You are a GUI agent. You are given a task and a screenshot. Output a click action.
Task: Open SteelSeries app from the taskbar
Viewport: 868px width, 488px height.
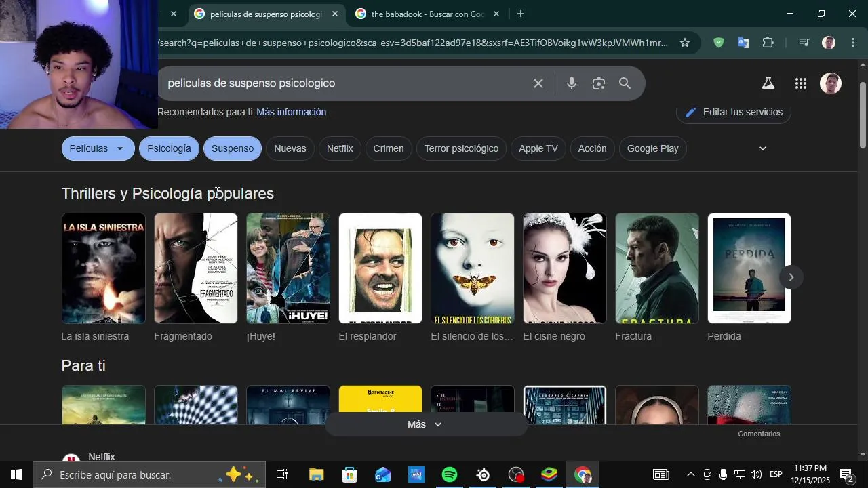(483, 475)
